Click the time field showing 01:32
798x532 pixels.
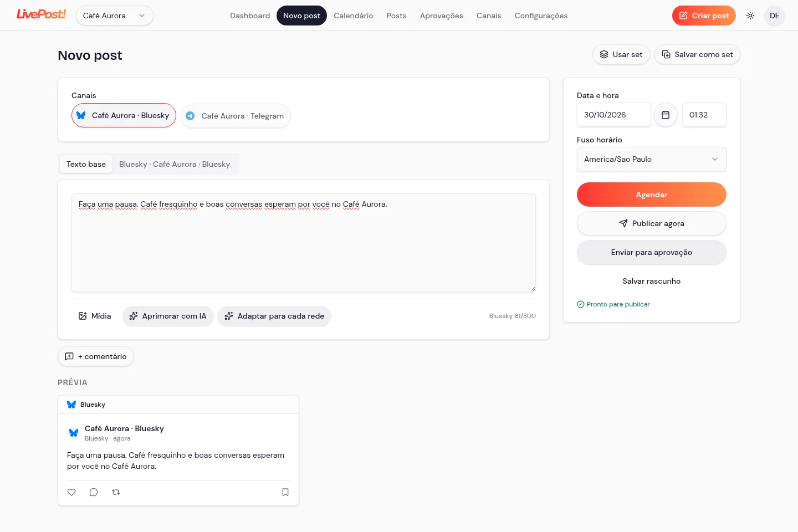(704, 115)
